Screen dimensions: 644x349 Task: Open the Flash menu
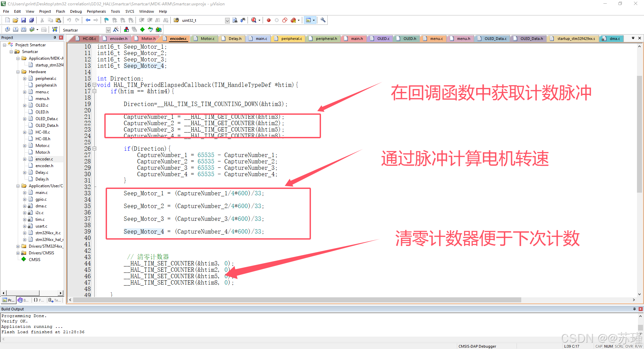coord(60,11)
